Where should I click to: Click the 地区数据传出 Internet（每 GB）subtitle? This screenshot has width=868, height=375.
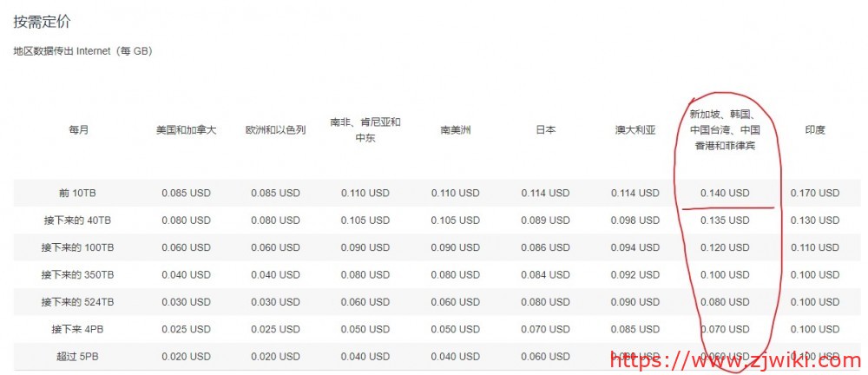click(83, 51)
